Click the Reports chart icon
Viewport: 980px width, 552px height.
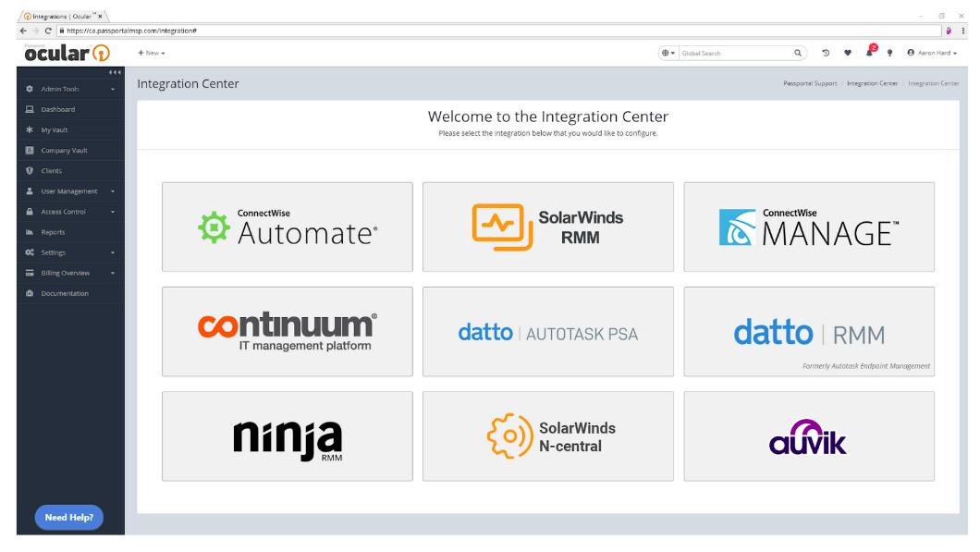pos(30,232)
